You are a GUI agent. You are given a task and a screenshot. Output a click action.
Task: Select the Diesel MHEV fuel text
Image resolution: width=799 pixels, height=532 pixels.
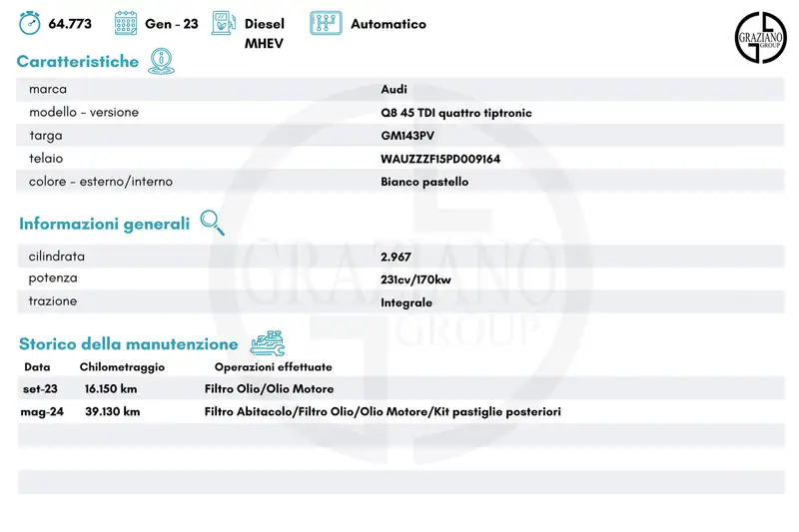pyautogui.click(x=265, y=34)
